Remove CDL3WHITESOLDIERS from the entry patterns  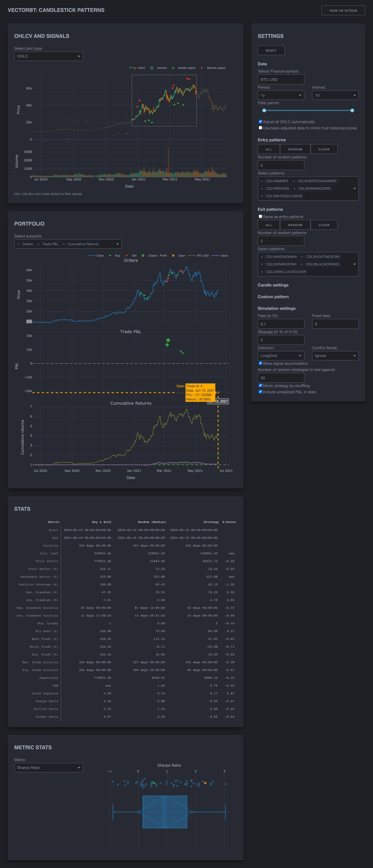pos(262,196)
